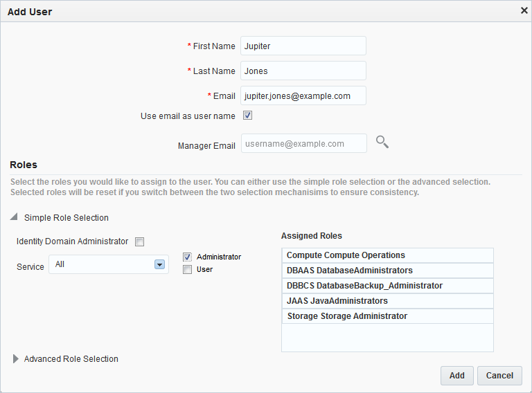Click the manager email search magnifier icon

pyautogui.click(x=382, y=142)
